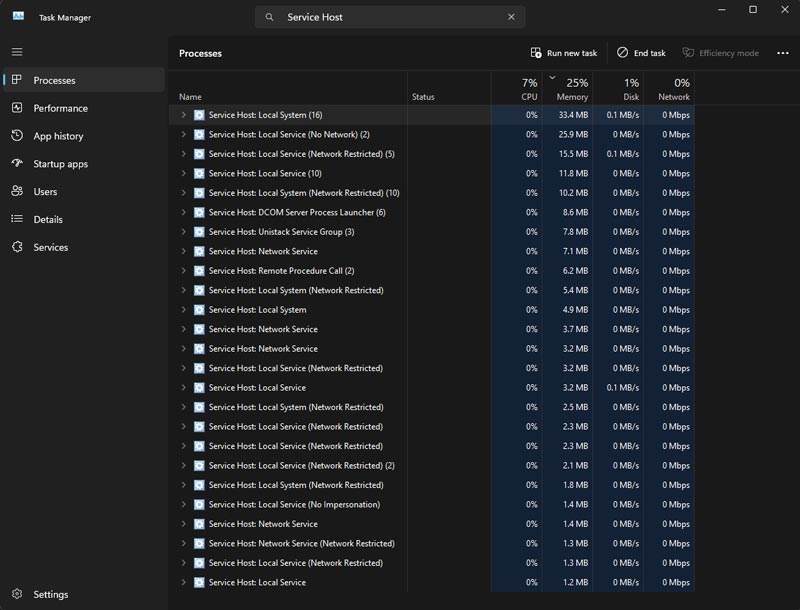
Task: Sort by the Network column header
Action: pyautogui.click(x=669, y=89)
